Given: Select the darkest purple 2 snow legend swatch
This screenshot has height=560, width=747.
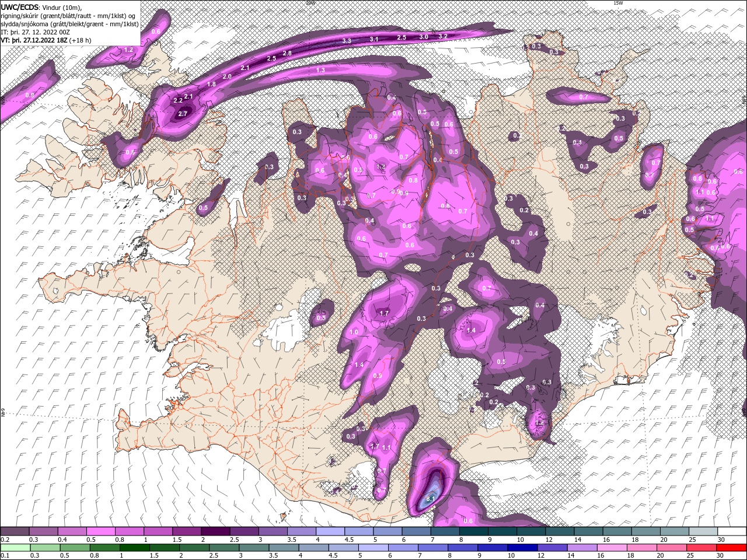Looking at the screenshot, I should click(215, 531).
